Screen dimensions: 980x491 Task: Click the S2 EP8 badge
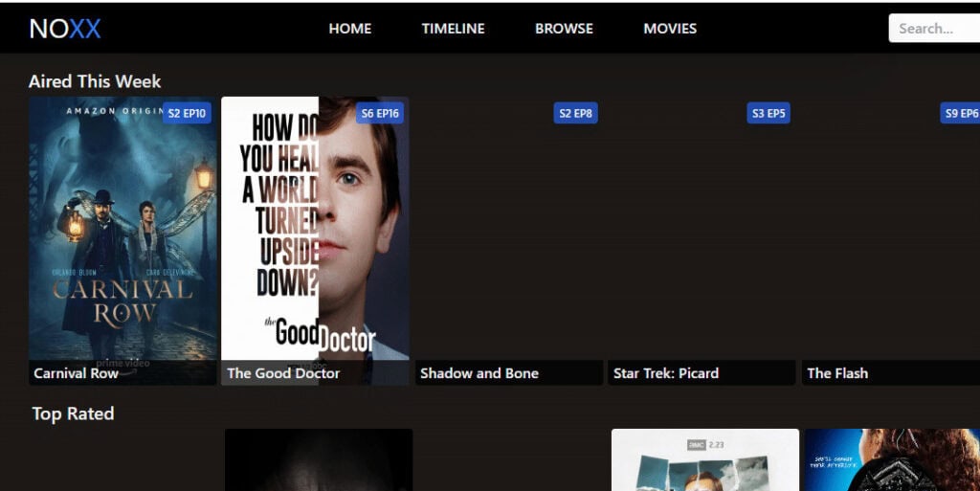(x=575, y=113)
